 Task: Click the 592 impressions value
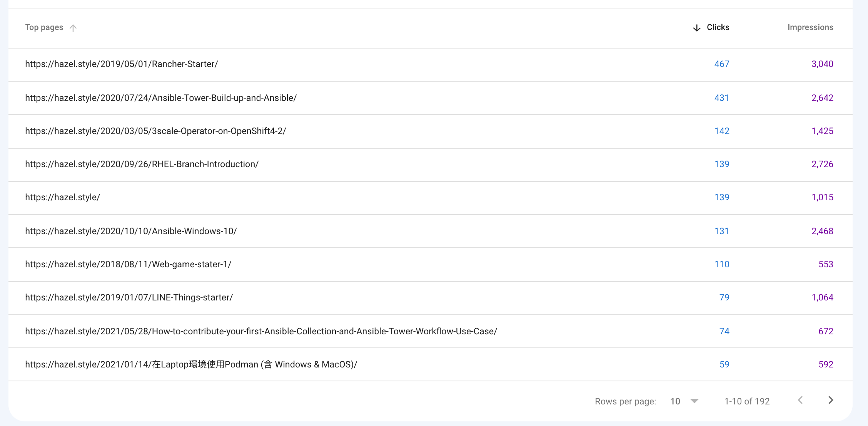pos(826,364)
